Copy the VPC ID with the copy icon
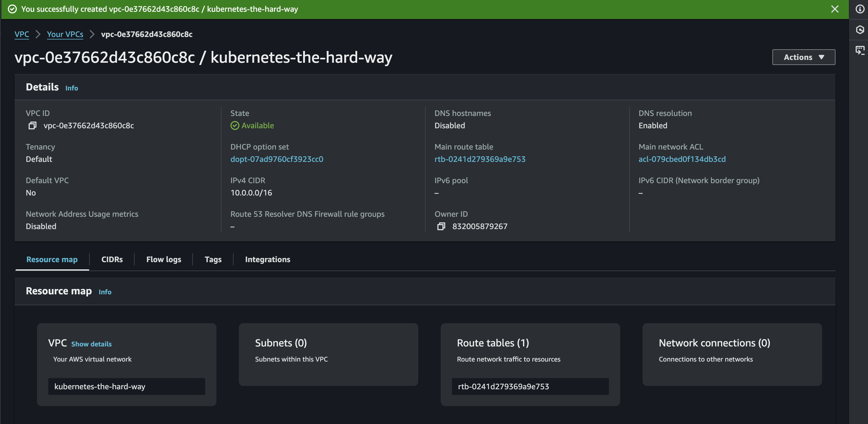 click(x=32, y=125)
